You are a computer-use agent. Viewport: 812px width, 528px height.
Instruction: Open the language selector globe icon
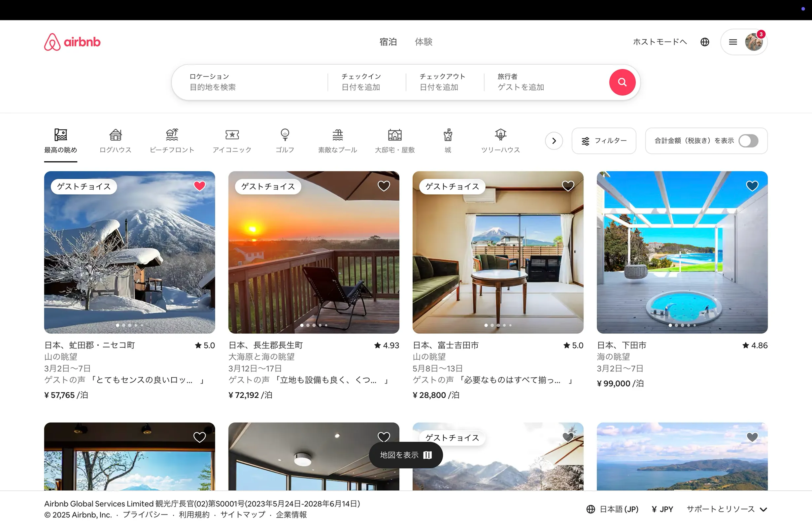tap(704, 42)
